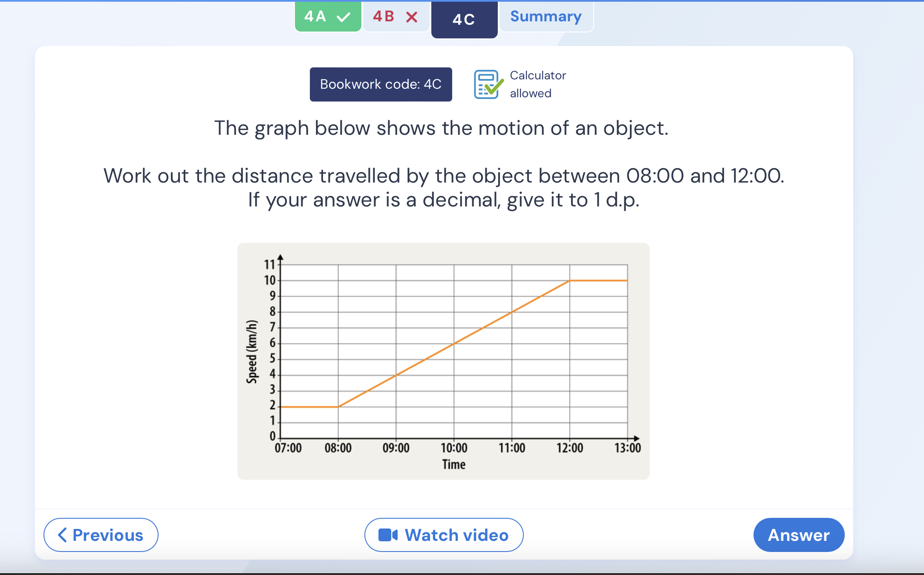Click the 10 value on the speed axis
The image size is (924, 575).
[x=270, y=280]
